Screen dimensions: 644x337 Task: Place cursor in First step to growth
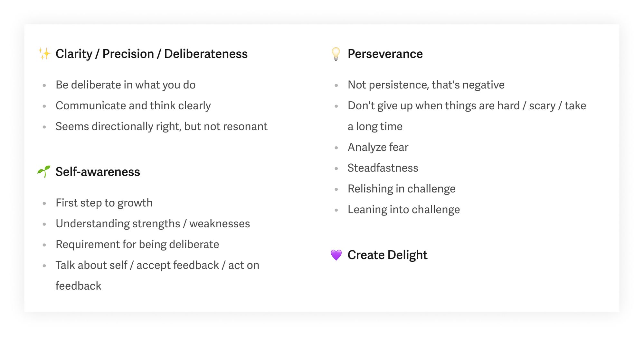point(104,203)
